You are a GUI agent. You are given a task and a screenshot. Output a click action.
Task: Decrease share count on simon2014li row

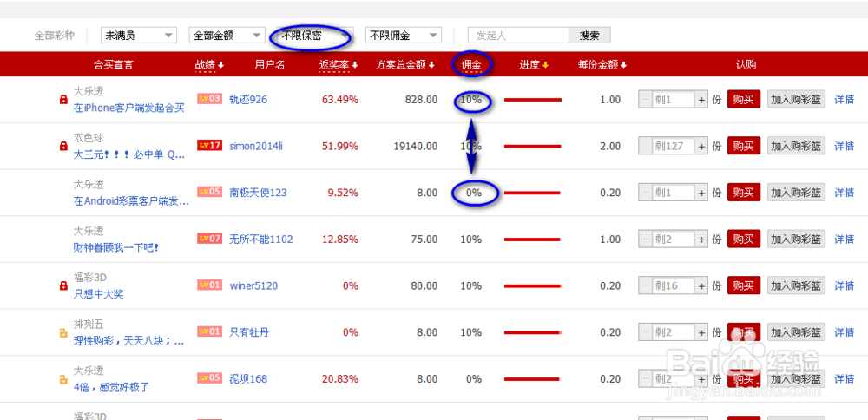point(645,146)
